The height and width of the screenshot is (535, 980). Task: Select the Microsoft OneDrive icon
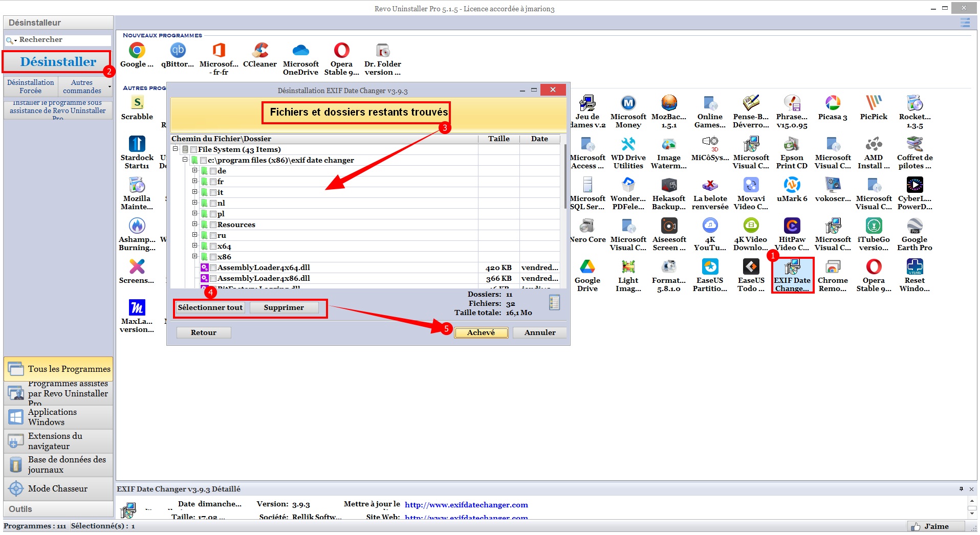[301, 50]
